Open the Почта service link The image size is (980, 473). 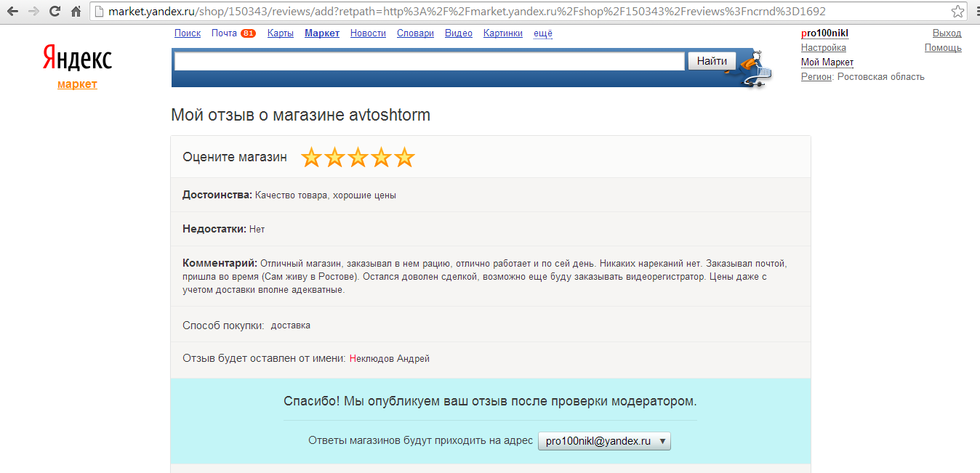[x=224, y=33]
